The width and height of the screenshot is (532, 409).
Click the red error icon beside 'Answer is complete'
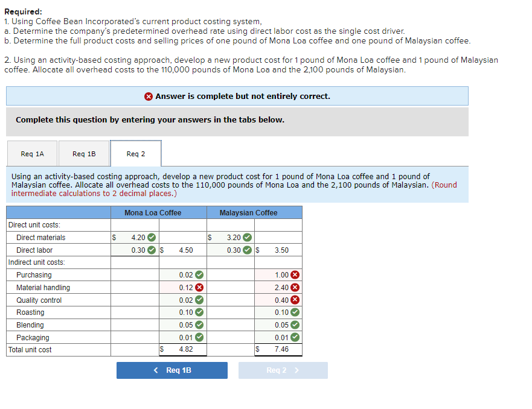click(x=149, y=97)
